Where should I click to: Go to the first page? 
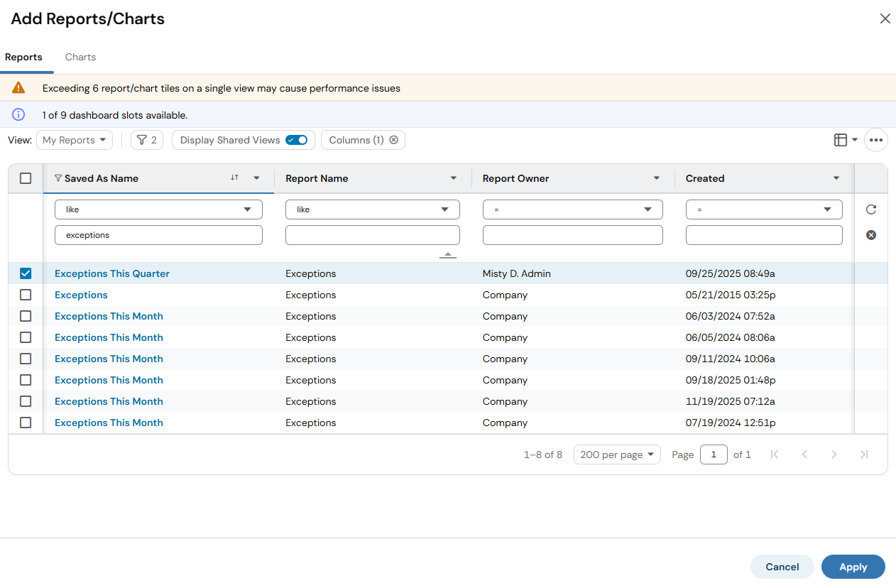[775, 454]
